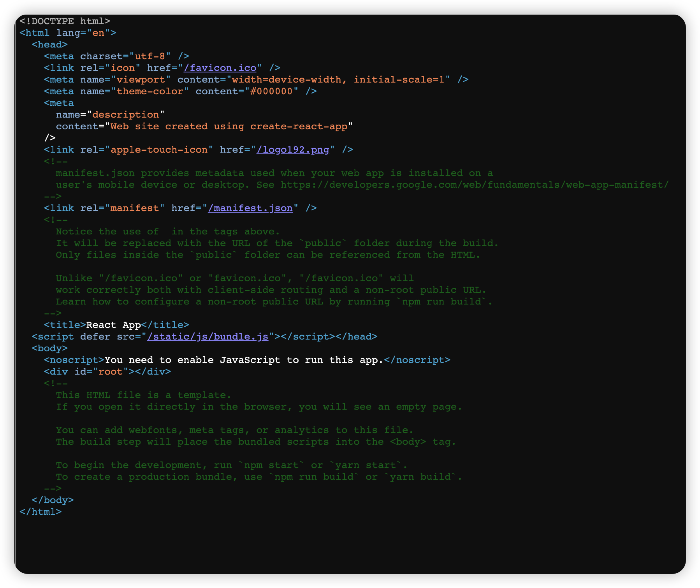Click the opening <head> tag
The image size is (700, 588).
50,44
